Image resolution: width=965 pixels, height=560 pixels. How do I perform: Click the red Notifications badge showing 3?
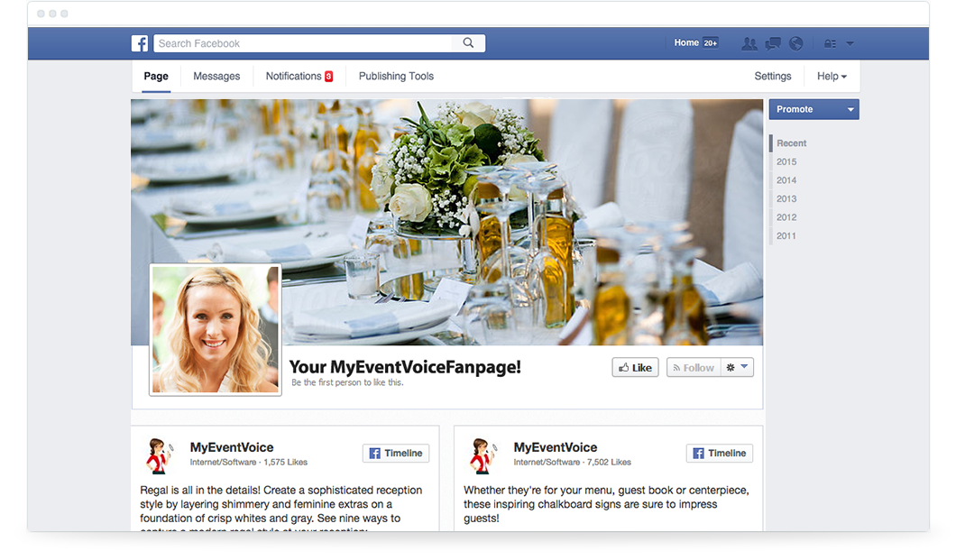tap(328, 77)
